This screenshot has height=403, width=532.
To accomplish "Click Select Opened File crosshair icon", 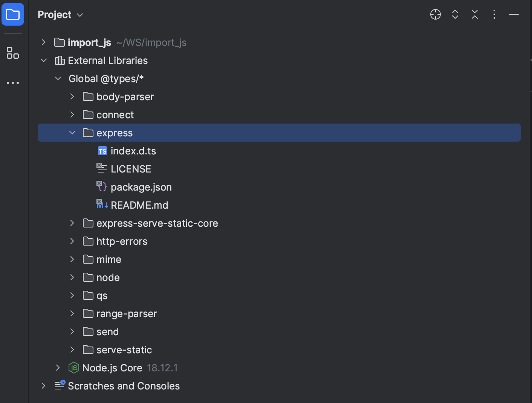I will [x=435, y=14].
